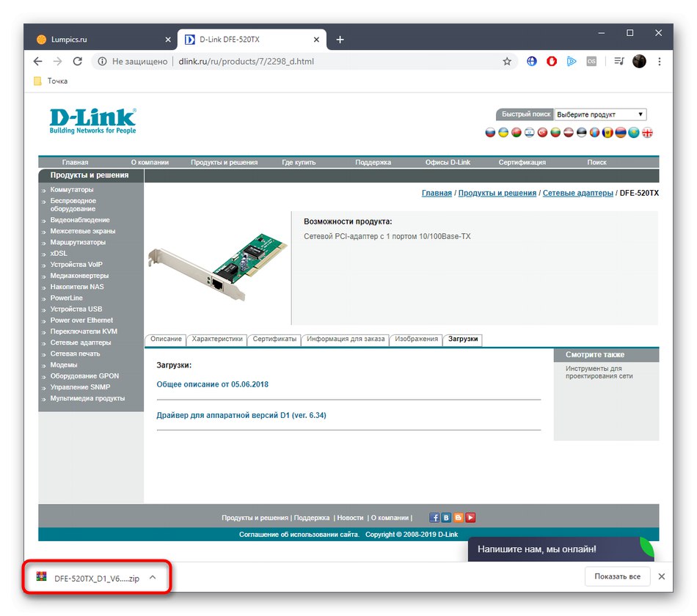Select the Armenian flag icon
The height and width of the screenshot is (616, 697).
(621, 133)
